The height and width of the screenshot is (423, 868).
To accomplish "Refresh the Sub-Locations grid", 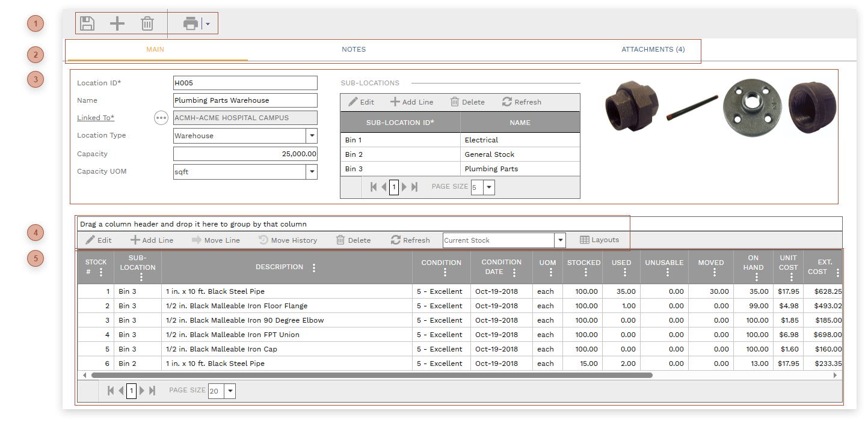I will (522, 102).
